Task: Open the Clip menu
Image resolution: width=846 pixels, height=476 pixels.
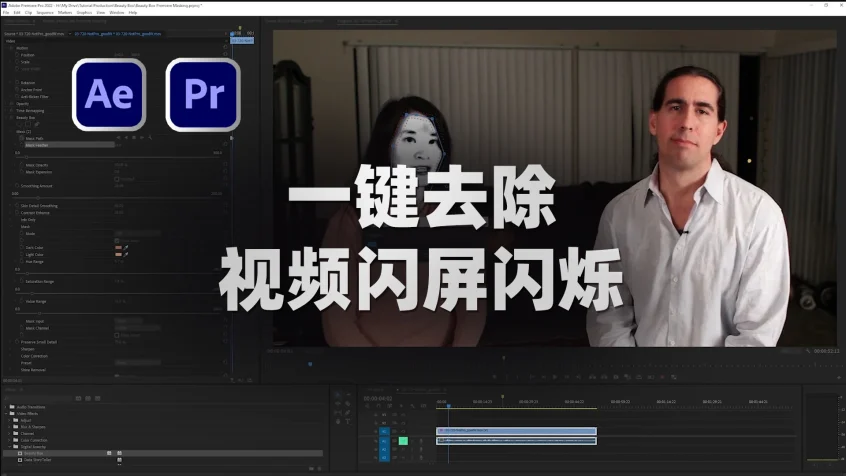Action: pyautogui.click(x=28, y=12)
